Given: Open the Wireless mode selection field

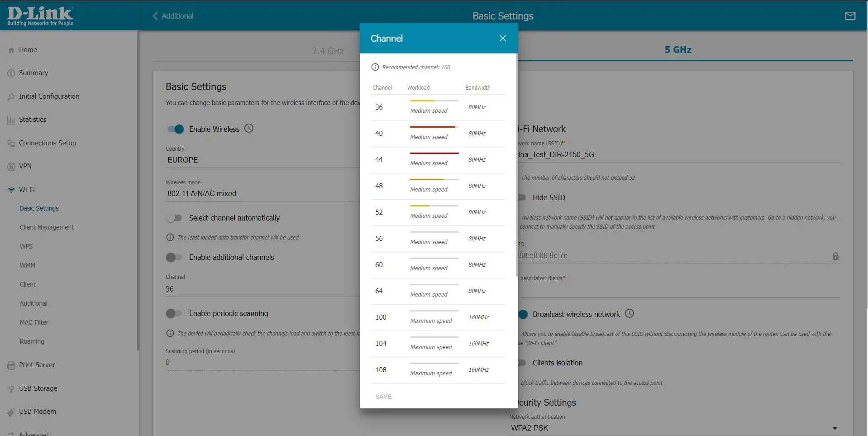Looking at the screenshot, I should coord(262,193).
